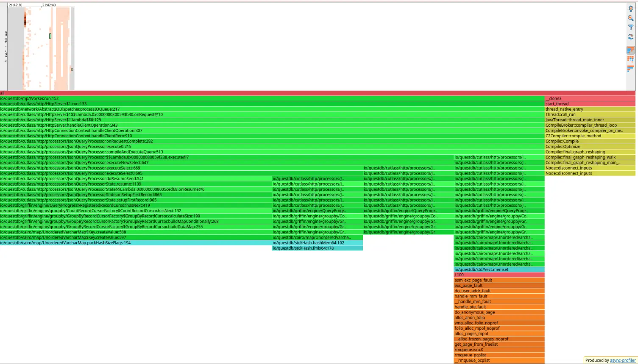Click the refresh arrows icon
Viewport: 638px width, 364px height.
tap(630, 37)
